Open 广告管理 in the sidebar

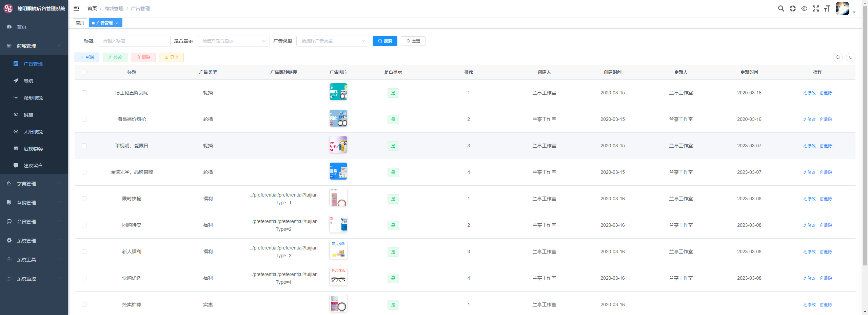click(x=34, y=63)
